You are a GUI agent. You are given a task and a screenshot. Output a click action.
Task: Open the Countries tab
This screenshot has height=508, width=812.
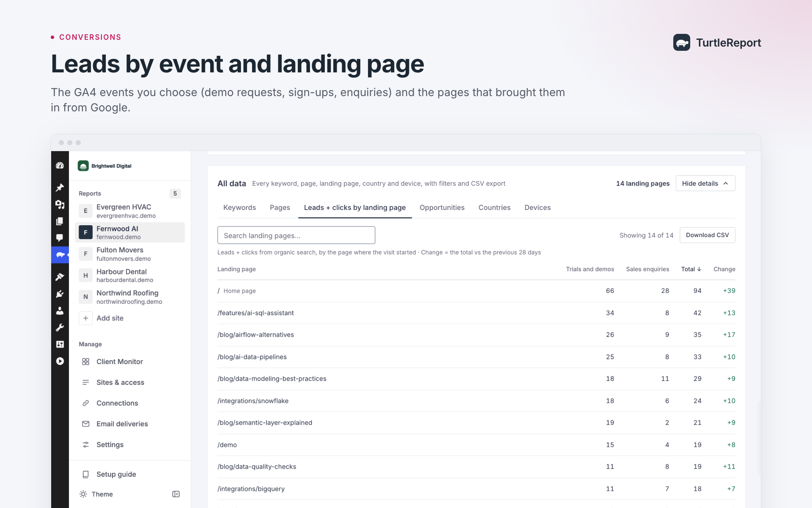point(494,207)
